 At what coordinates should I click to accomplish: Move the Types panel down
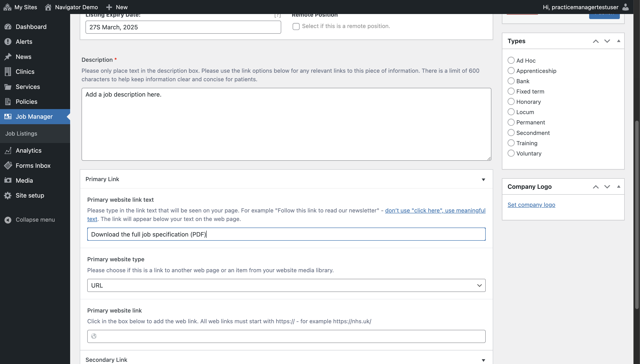[607, 41]
